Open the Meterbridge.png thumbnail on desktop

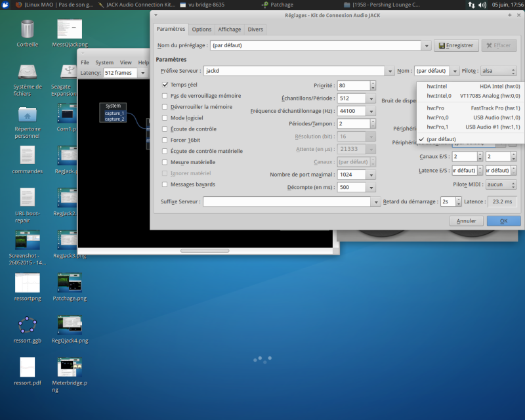pyautogui.click(x=69, y=367)
